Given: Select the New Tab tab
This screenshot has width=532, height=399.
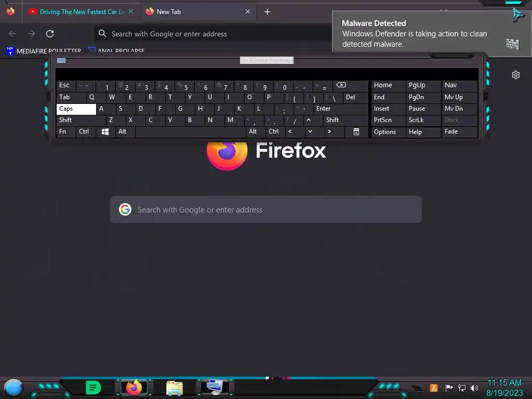Looking at the screenshot, I should [198, 11].
